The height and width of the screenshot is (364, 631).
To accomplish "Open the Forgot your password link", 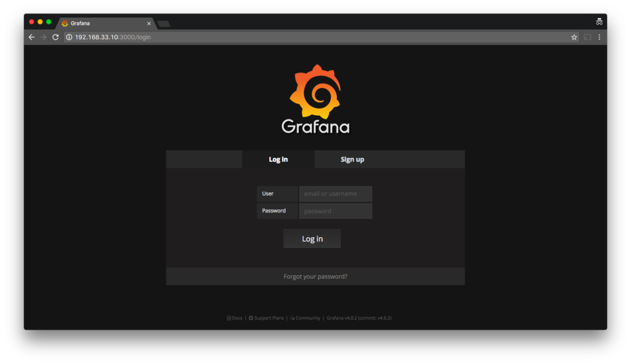I will 315,277.
